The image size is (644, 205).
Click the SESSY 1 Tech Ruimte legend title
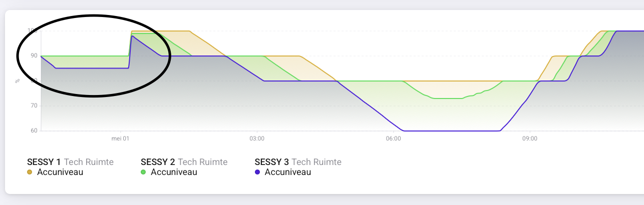(70, 162)
